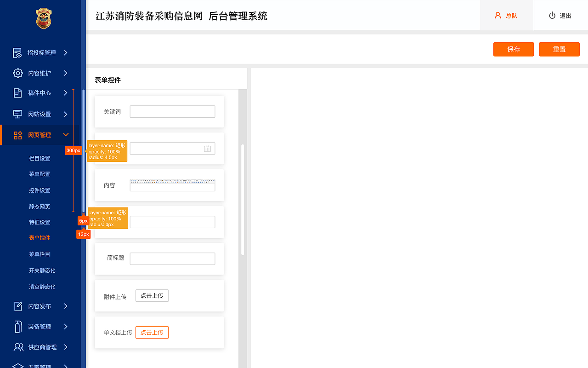Collapse the 网页管理 menu chevron
Screen dimensions: 588x368
coord(66,135)
